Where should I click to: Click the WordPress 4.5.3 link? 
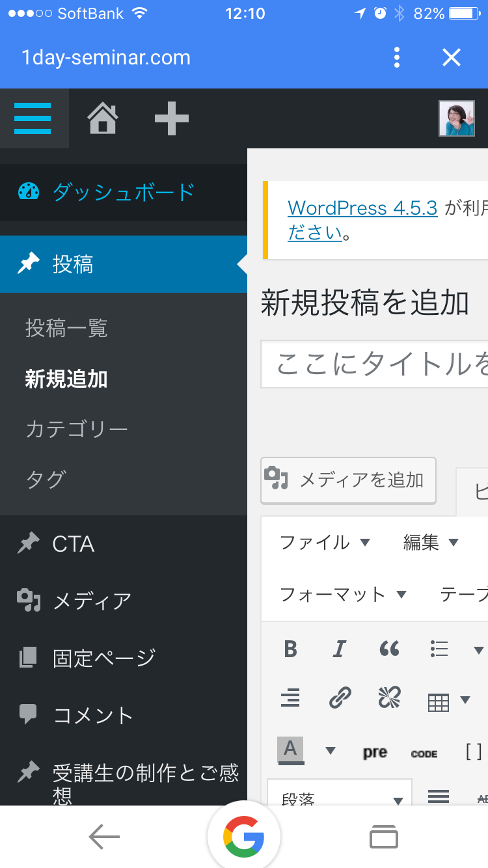362,208
